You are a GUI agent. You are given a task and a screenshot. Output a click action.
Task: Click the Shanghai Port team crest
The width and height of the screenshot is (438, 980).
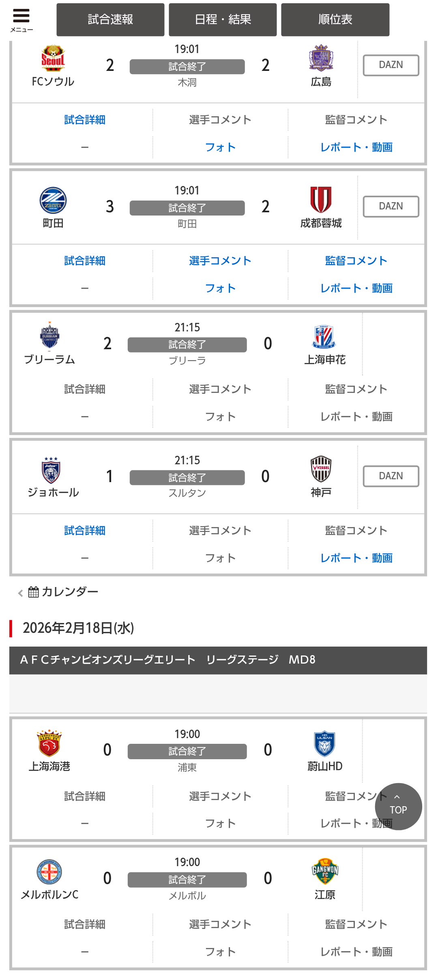pyautogui.click(x=49, y=743)
